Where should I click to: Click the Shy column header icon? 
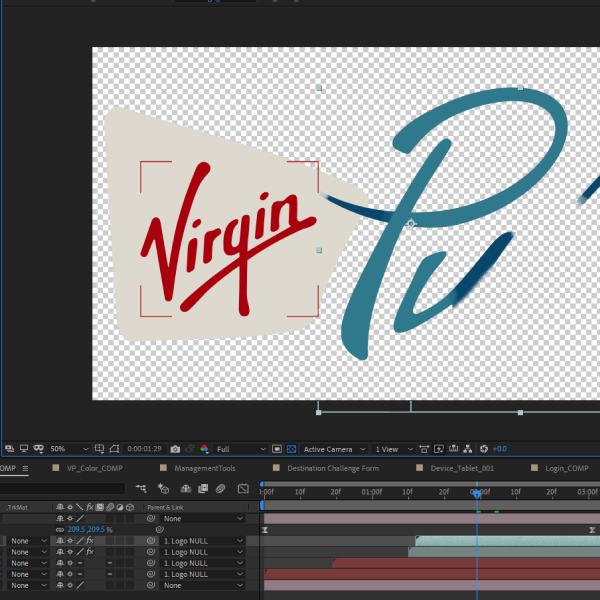[x=60, y=507]
